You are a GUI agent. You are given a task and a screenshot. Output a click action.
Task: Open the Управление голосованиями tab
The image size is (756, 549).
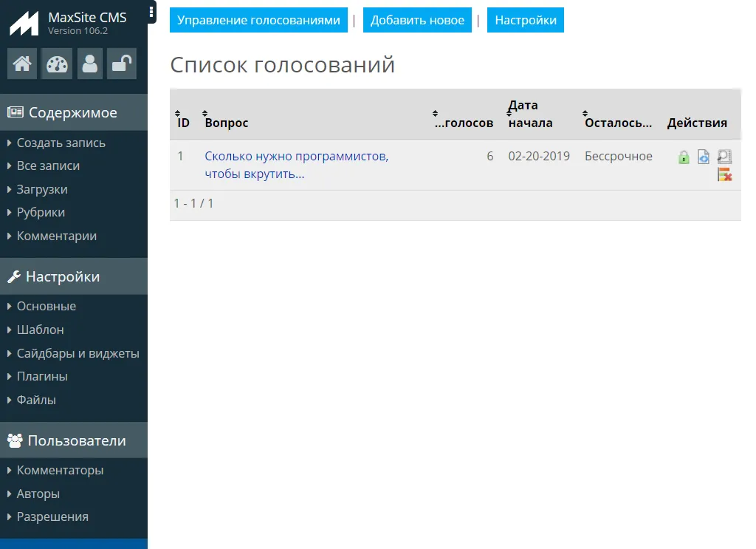[x=258, y=21]
